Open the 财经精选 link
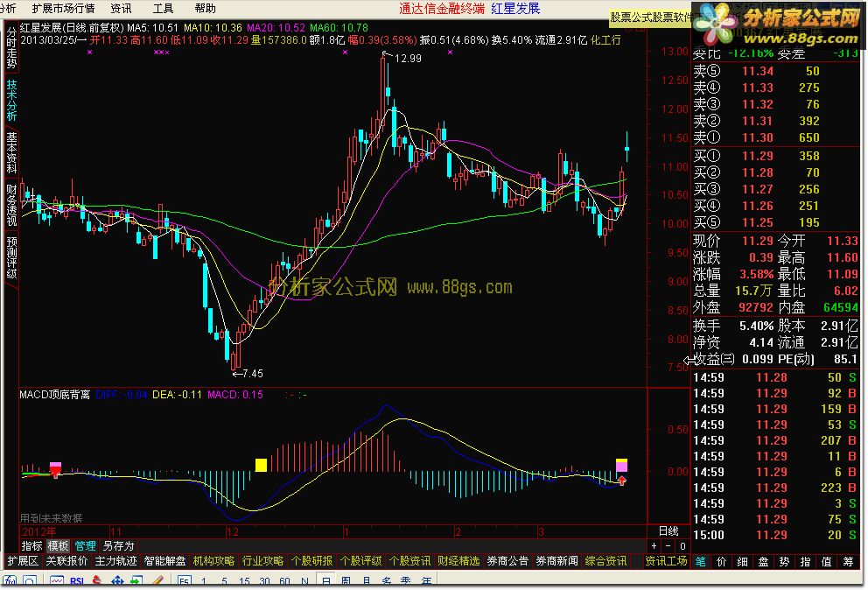The width and height of the screenshot is (868, 590). (x=458, y=561)
